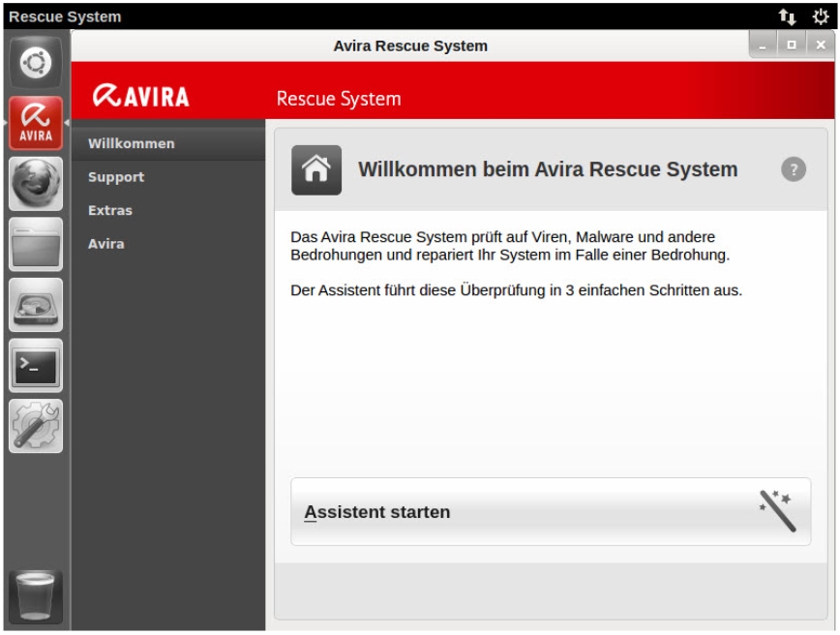Launch Firefox browser from the dock

(x=36, y=184)
